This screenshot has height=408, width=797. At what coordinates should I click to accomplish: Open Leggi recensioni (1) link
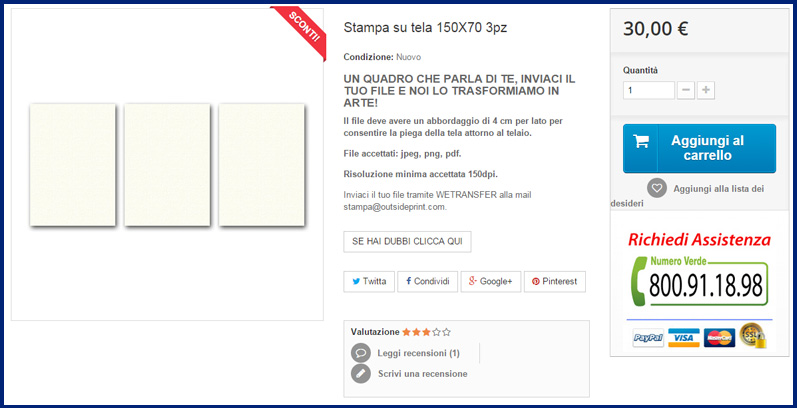coord(418,353)
